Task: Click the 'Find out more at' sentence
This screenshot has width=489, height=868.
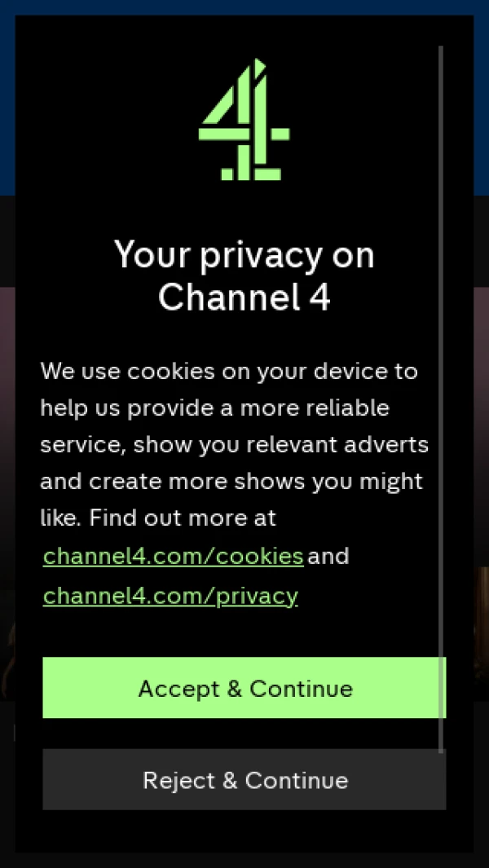Action: point(183,518)
